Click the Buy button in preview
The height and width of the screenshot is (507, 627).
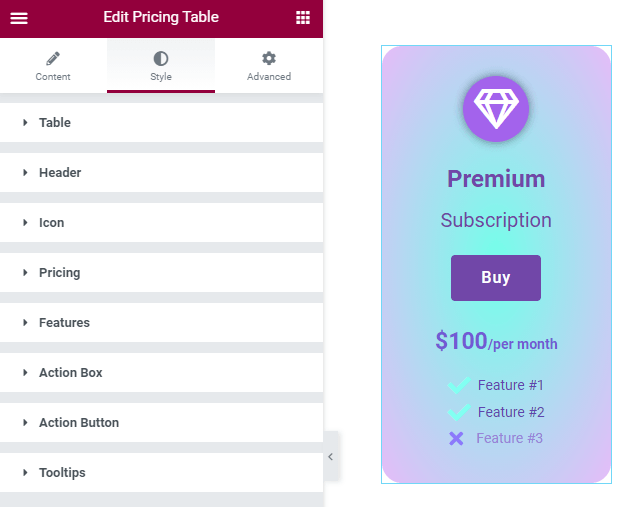[x=496, y=278]
